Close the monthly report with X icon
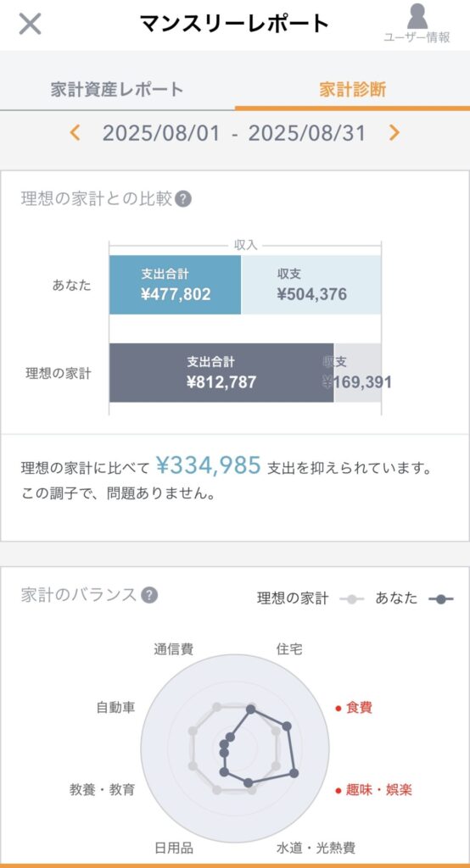470x868 pixels. 30,24
